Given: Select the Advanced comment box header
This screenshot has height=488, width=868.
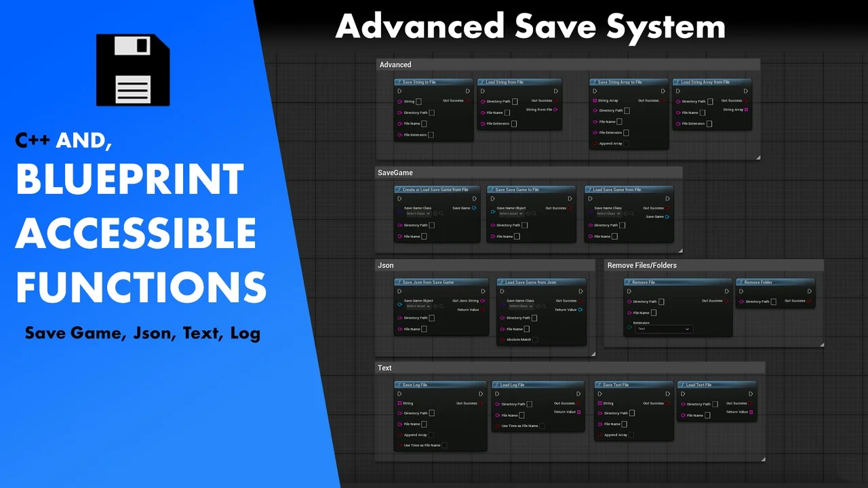Looking at the screenshot, I should point(568,64).
